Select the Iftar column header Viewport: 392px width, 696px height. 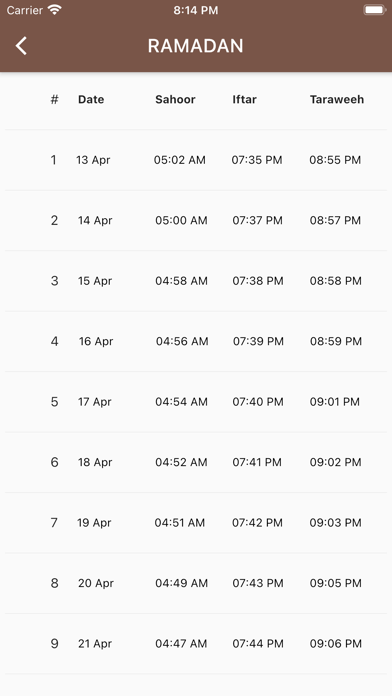point(245,99)
